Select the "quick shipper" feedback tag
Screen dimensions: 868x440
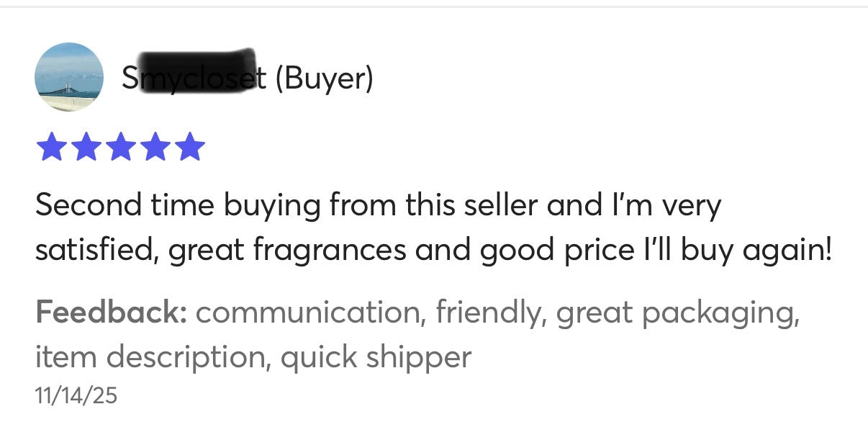coord(376,356)
